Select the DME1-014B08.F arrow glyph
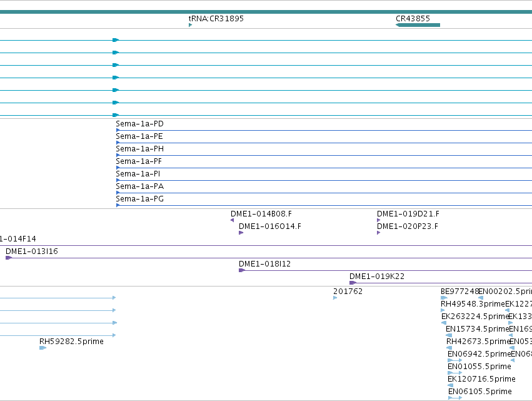This screenshot has width=532, height=401. [232, 220]
